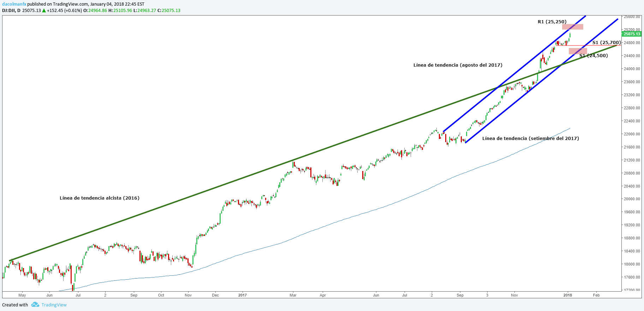Click the open value O:24964.86
The width and height of the screenshot is (644, 311).
click(95, 10)
